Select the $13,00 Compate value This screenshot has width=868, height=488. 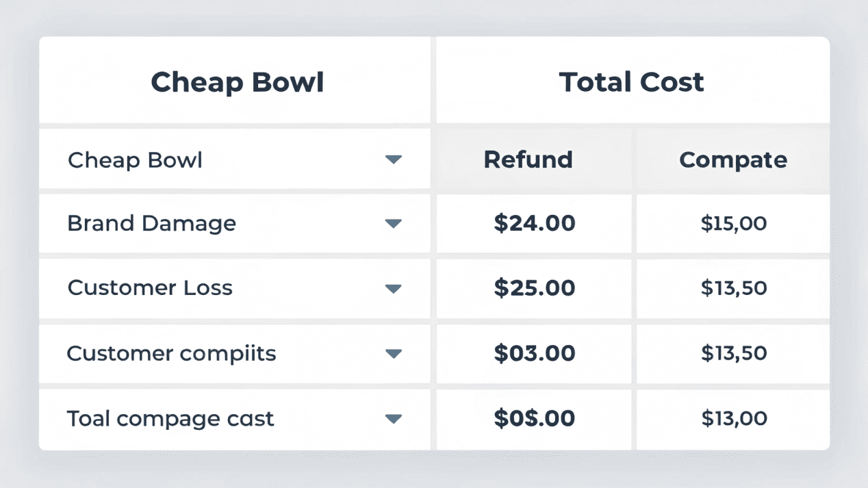point(732,419)
